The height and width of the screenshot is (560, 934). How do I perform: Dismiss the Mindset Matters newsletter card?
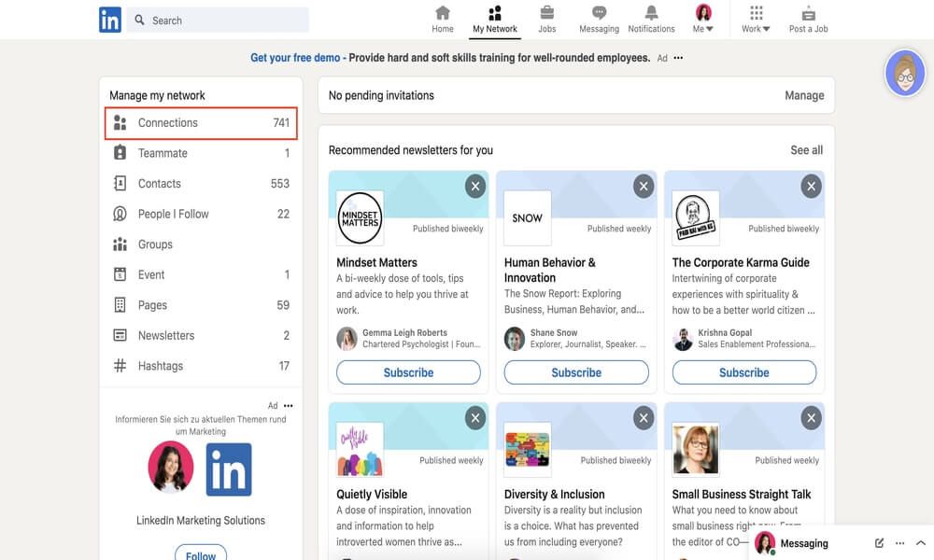[x=475, y=187]
